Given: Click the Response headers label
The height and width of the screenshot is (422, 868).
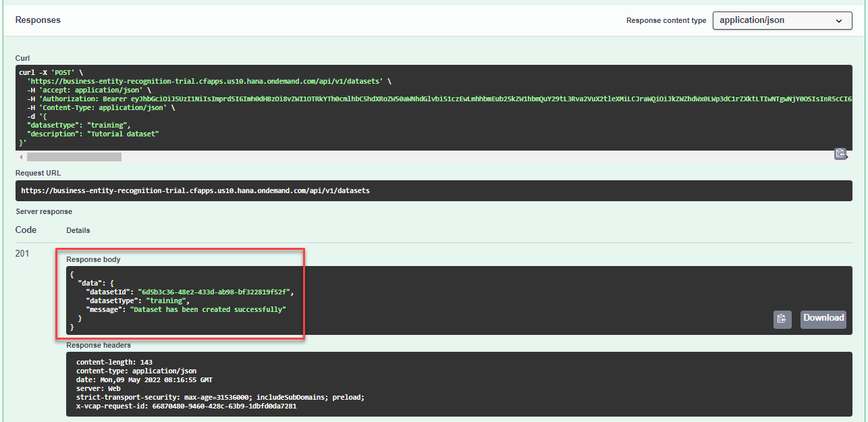Looking at the screenshot, I should tap(99, 345).
